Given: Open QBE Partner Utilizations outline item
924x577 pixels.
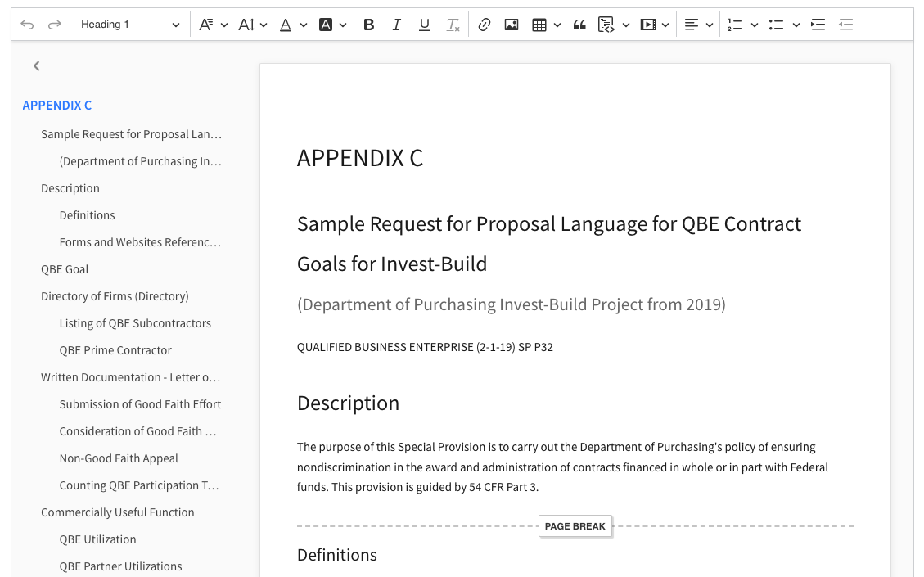Looking at the screenshot, I should point(121,567).
